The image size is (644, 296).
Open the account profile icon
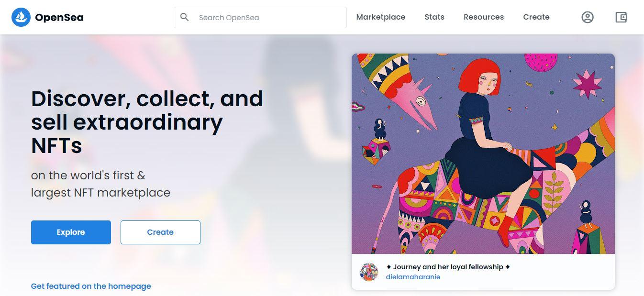pyautogui.click(x=588, y=17)
